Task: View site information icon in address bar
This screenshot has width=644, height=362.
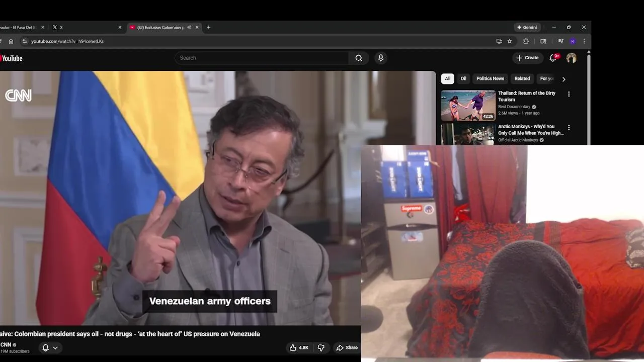Action: (25, 41)
